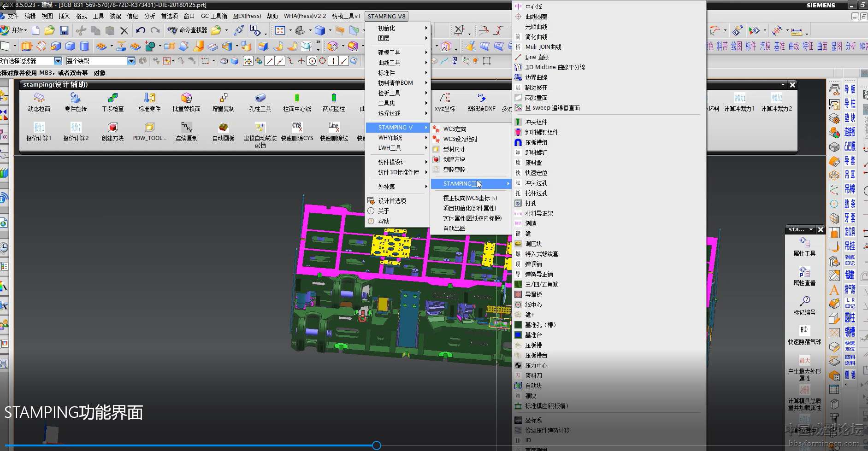The image size is (868, 451).
Task: Click the 快速删除线 icon
Action: 334,127
